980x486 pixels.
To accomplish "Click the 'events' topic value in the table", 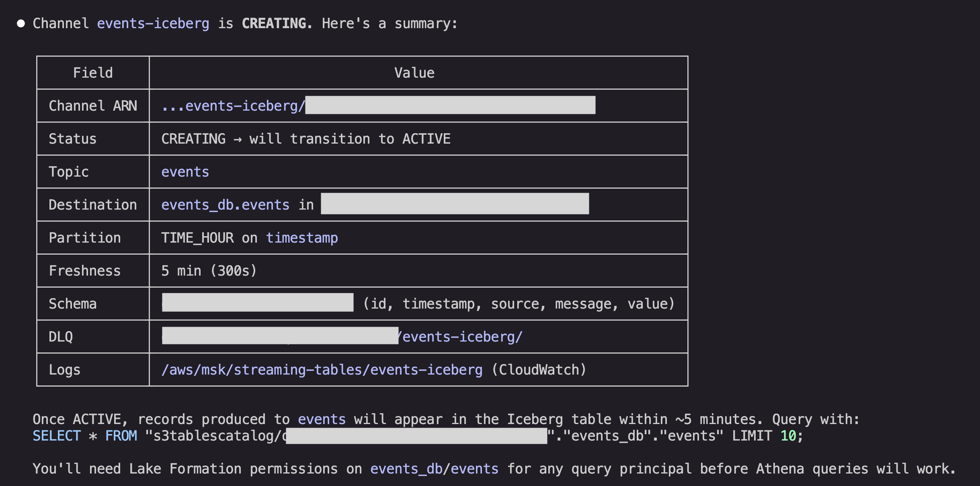I will tap(185, 172).
